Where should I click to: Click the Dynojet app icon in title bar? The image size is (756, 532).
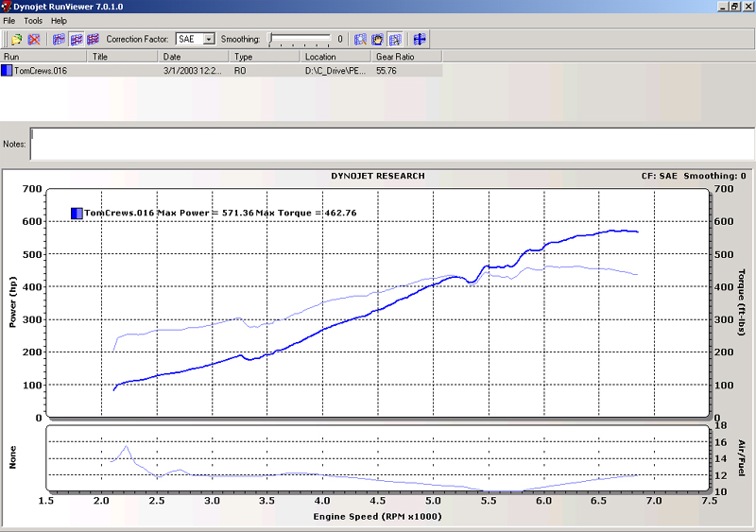click(x=7, y=7)
